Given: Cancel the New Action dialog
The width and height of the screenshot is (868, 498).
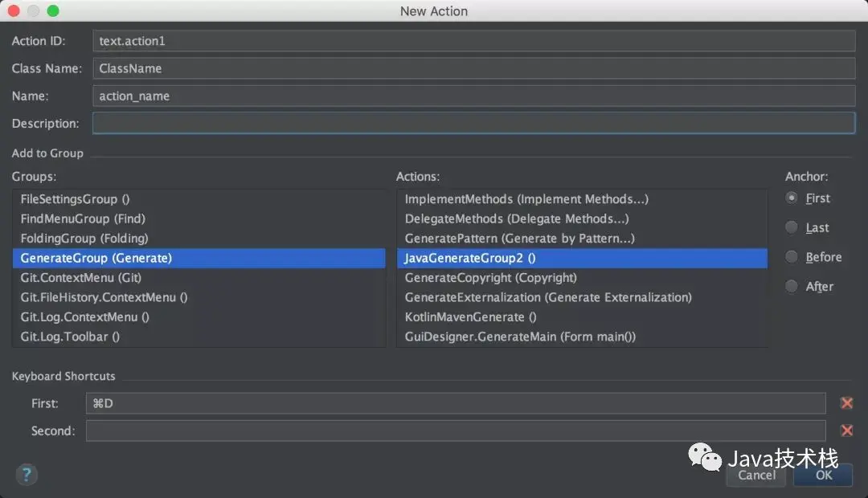Looking at the screenshot, I should click(x=756, y=475).
